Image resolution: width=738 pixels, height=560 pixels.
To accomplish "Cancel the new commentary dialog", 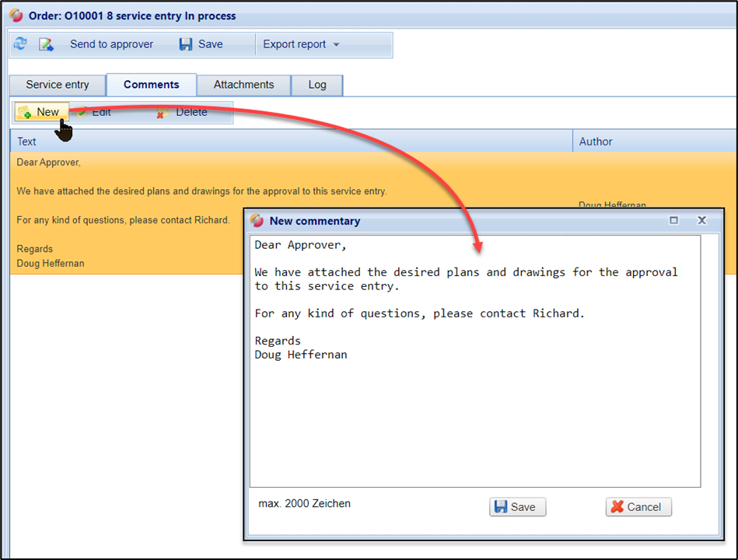I will [638, 507].
